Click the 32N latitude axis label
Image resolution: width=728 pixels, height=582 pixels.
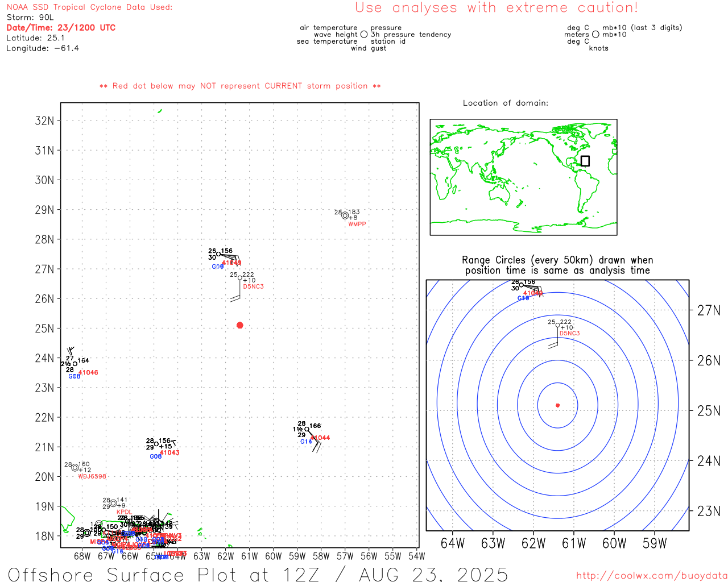(44, 120)
